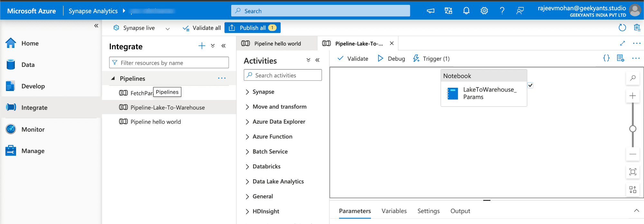Click the refresh icon

click(x=622, y=28)
